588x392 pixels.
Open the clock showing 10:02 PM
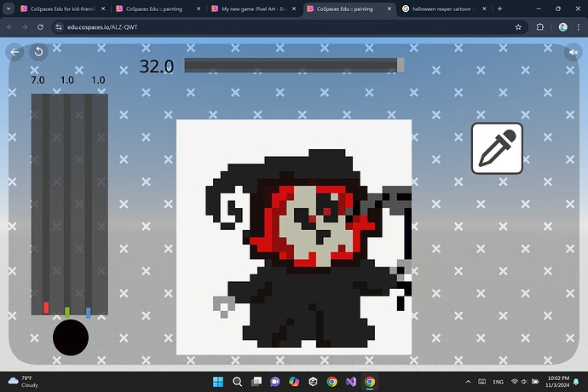(557, 382)
